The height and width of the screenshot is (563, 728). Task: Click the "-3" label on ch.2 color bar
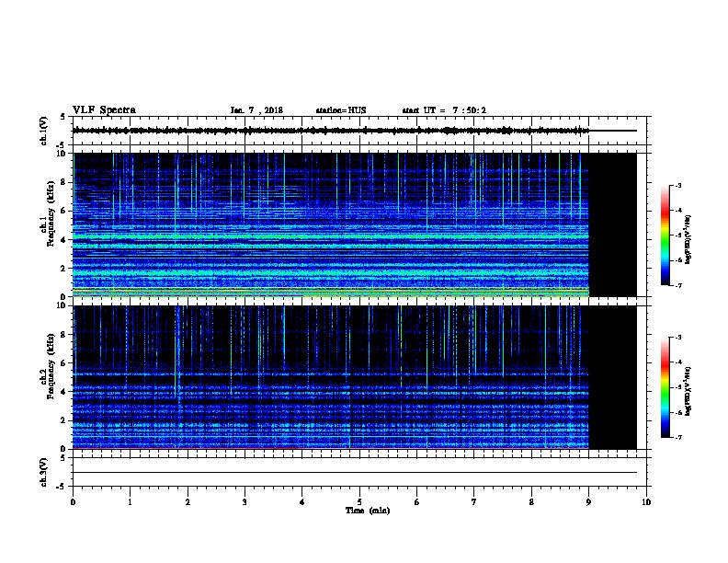click(x=678, y=338)
